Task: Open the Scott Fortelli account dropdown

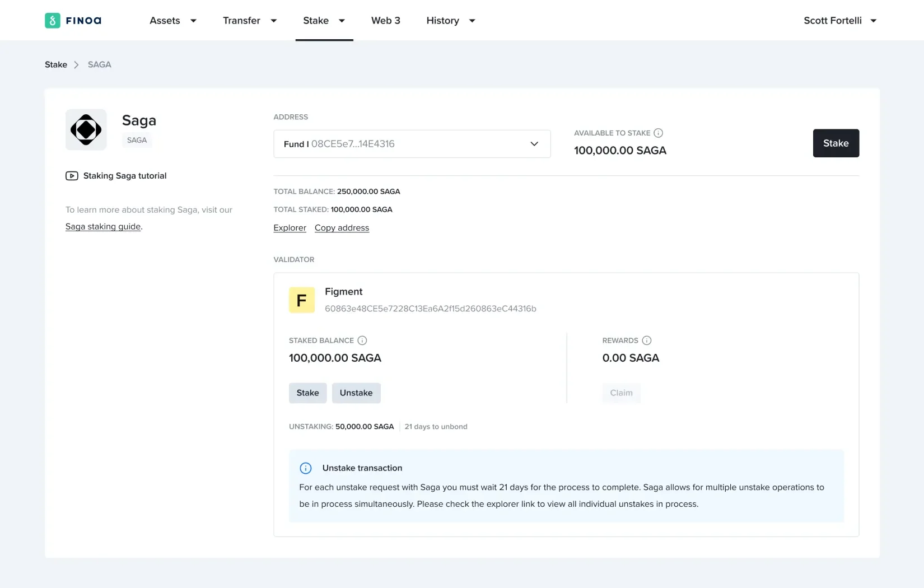Action: (x=873, y=21)
